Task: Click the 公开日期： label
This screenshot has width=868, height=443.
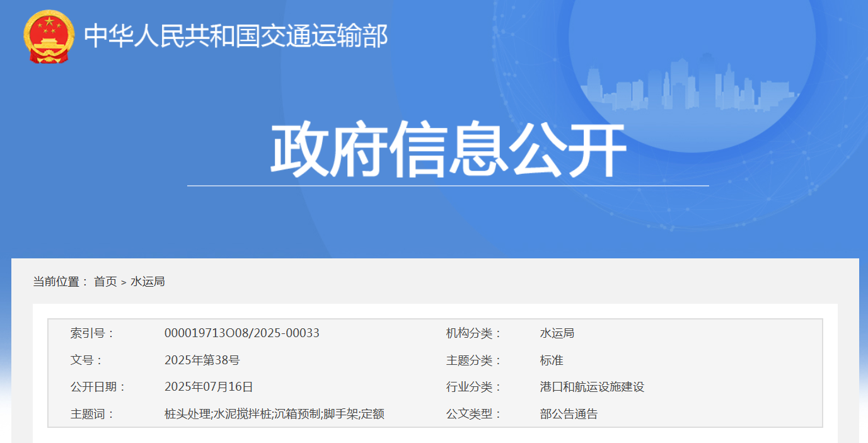Action: click(x=98, y=387)
